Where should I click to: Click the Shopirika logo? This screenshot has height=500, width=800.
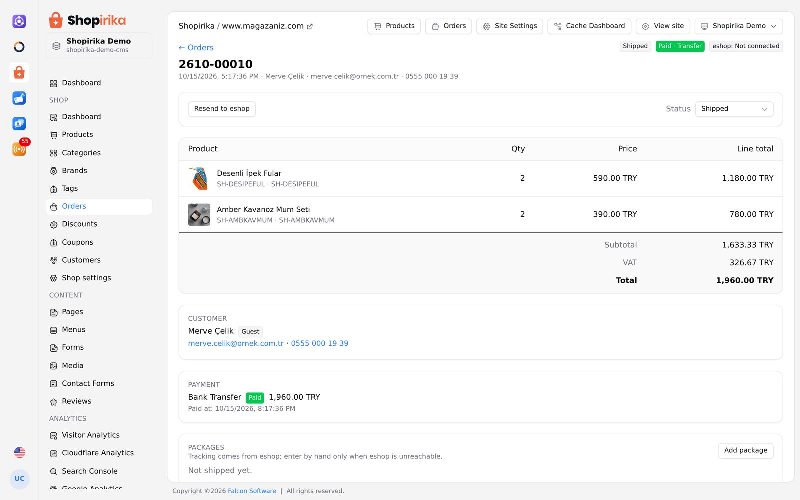pos(87,20)
